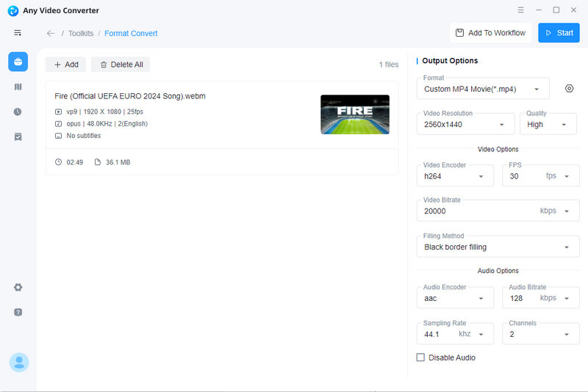Open the completed tasks sidebar icon

(18, 137)
